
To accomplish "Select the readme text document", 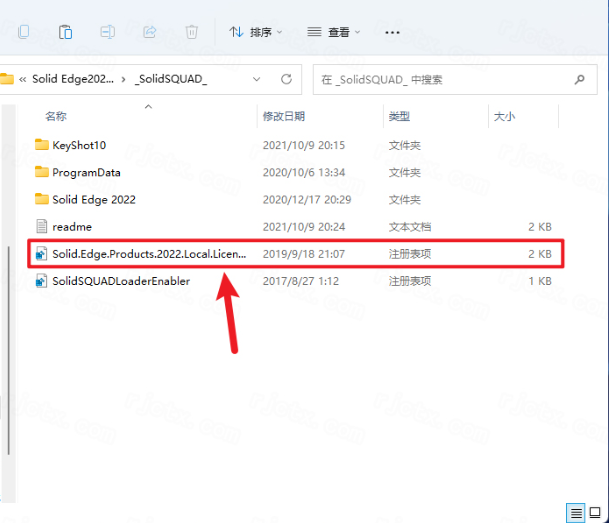I will tap(71, 227).
